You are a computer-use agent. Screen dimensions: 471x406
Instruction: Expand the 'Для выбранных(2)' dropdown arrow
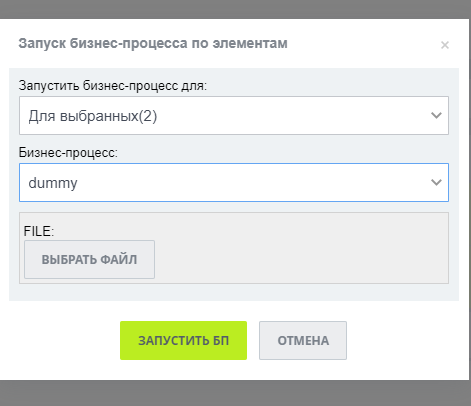point(436,115)
